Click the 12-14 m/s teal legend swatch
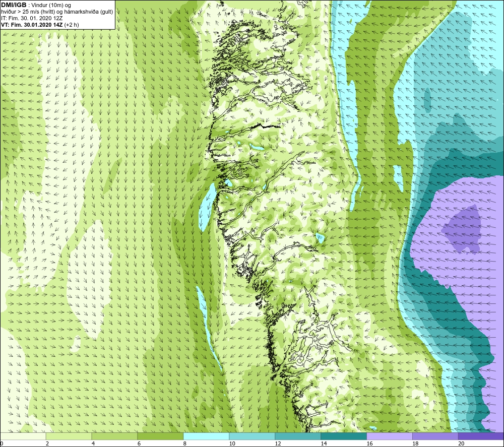 click(298, 436)
